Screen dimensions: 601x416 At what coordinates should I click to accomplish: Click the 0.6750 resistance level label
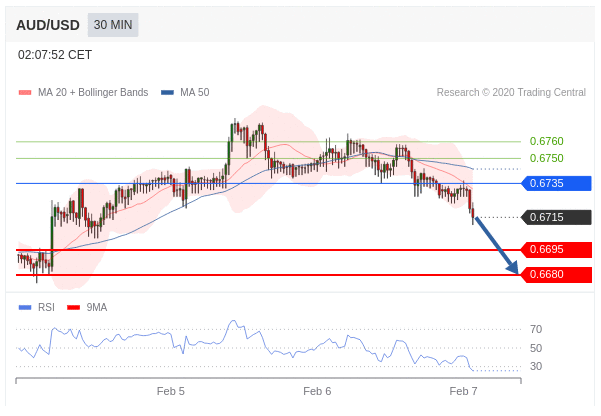(x=547, y=158)
